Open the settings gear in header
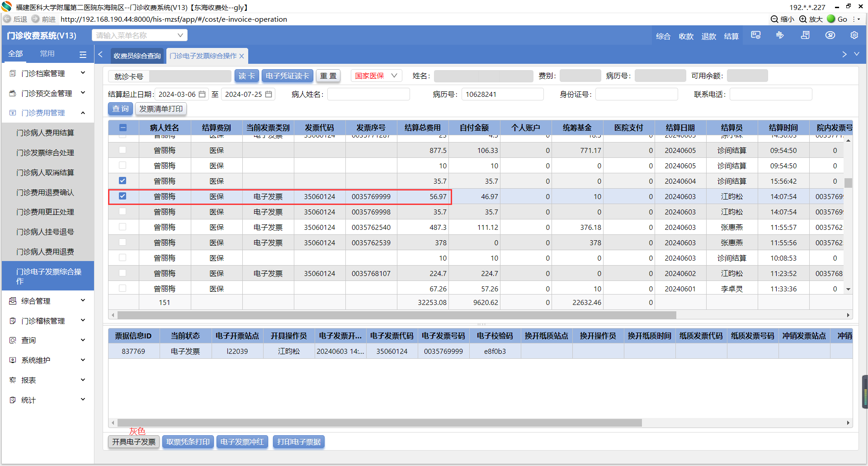Screen dimensions: 868x466 [x=854, y=35]
